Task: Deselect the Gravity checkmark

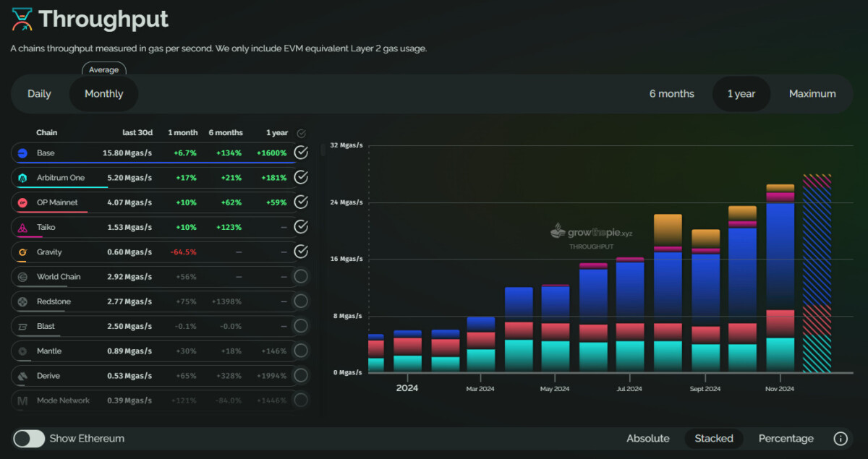Action: click(301, 252)
